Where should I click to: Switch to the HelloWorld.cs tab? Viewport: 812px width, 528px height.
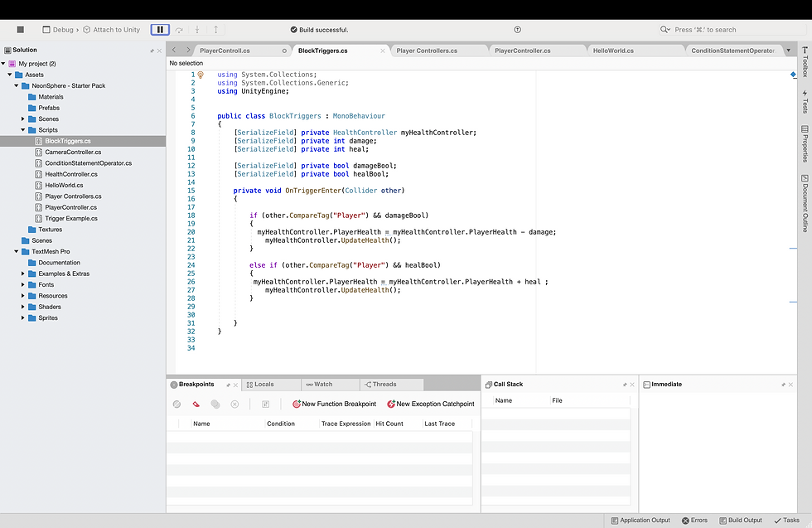point(613,51)
